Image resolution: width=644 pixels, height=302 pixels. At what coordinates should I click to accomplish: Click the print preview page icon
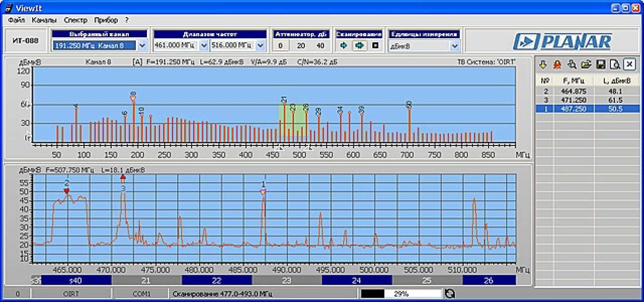pyautogui.click(x=615, y=64)
